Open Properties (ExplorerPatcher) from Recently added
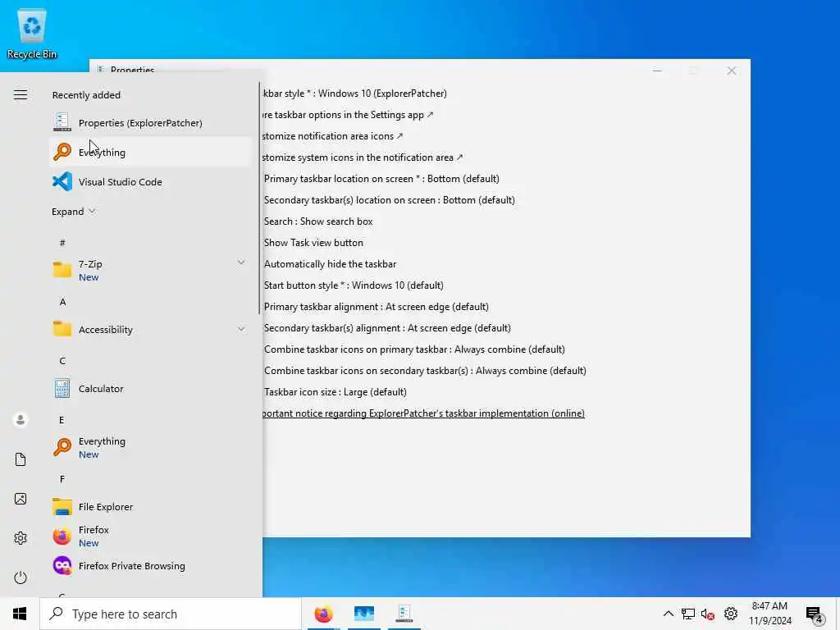This screenshot has width=840, height=630. [150, 123]
